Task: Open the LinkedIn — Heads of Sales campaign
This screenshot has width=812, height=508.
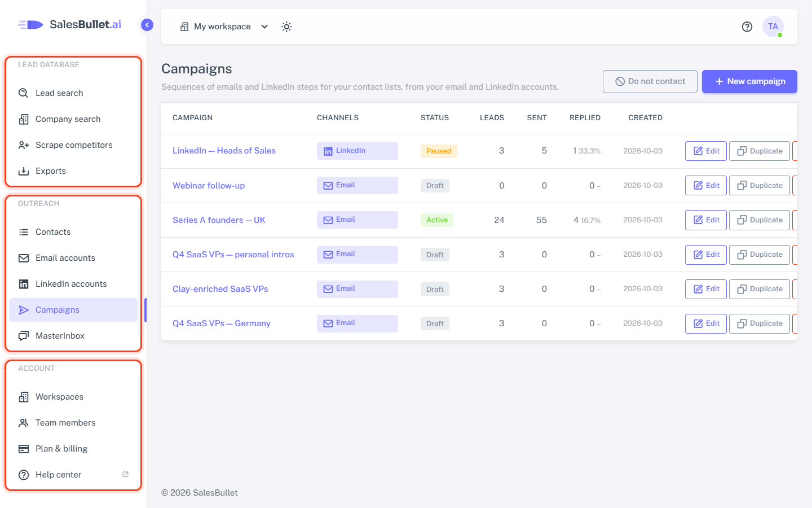Action: (224, 151)
